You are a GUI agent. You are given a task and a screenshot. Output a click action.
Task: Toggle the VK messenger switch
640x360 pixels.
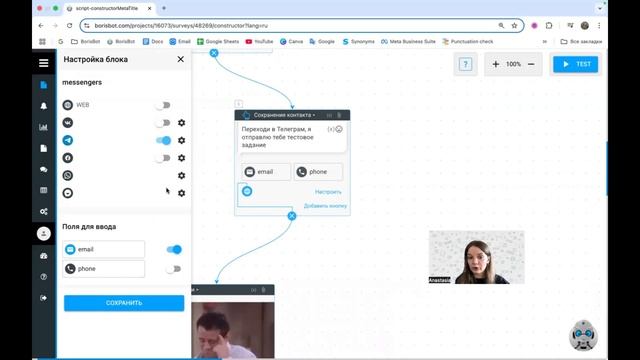pyautogui.click(x=163, y=122)
